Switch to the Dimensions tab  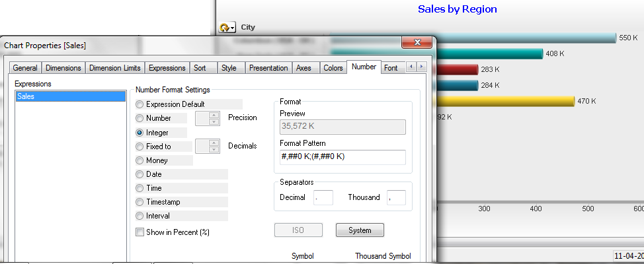(x=63, y=68)
